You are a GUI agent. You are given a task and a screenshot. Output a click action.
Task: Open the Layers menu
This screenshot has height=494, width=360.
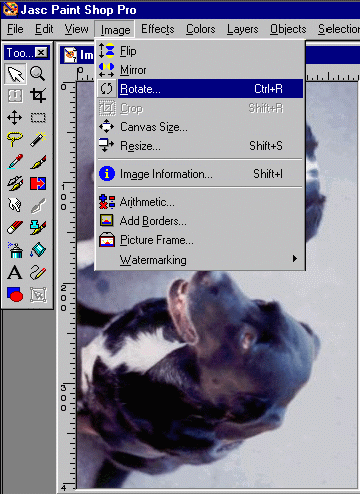click(x=242, y=29)
